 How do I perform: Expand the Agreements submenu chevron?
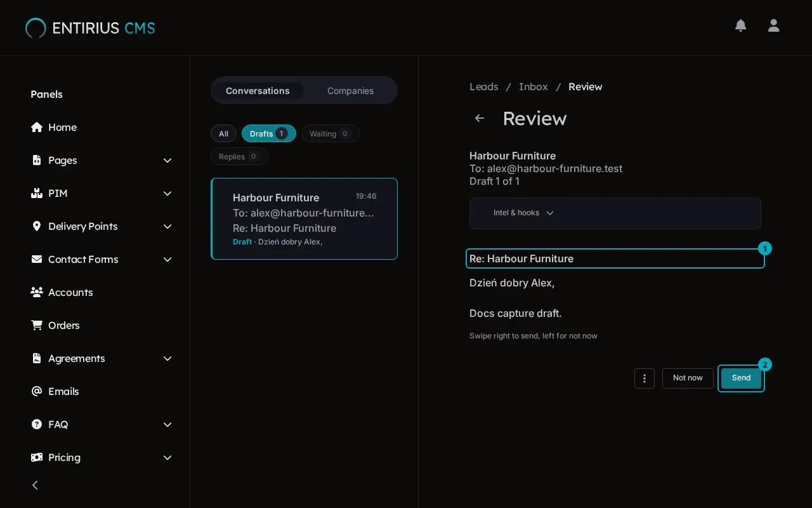tap(167, 358)
